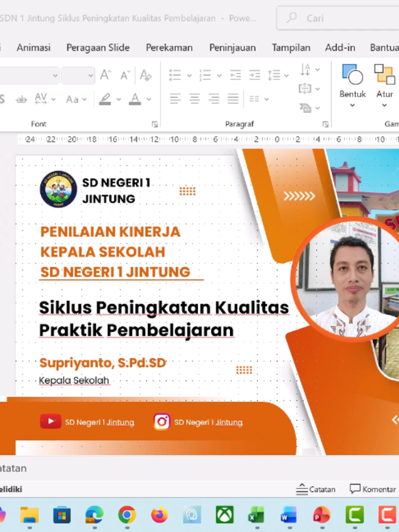The image size is (399, 532).
Task: Switch to the Tampilan tab
Action: (x=291, y=47)
